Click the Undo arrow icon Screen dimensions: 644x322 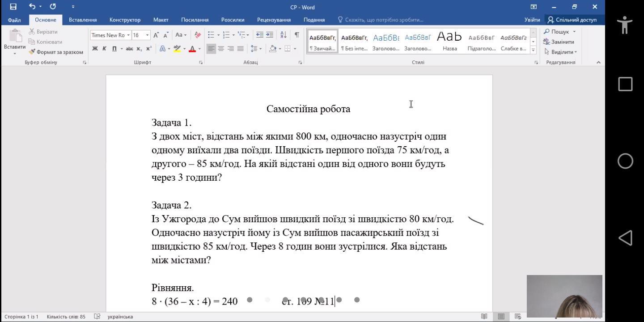click(x=32, y=7)
